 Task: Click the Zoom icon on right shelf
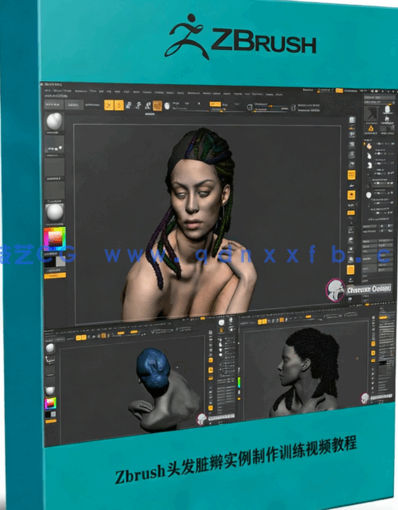click(352, 145)
